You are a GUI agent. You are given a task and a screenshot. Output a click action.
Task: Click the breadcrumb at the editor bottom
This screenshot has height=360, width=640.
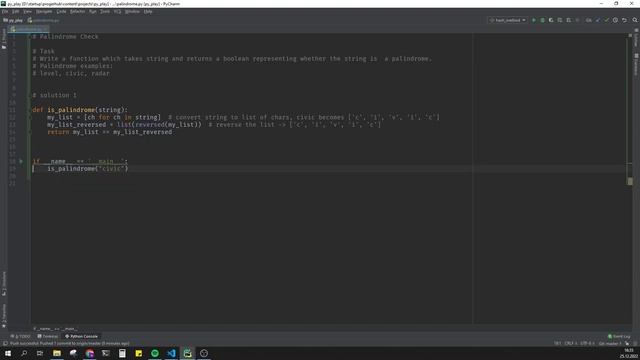pyautogui.click(x=55, y=329)
